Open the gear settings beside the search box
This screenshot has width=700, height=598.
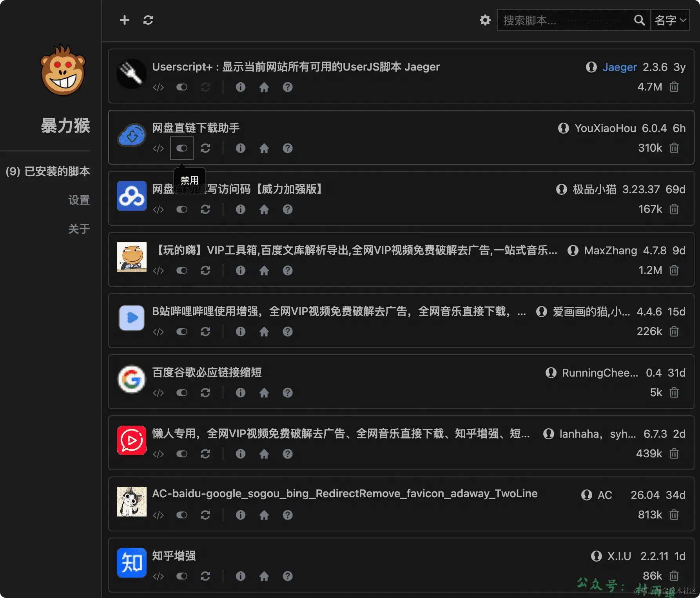485,20
